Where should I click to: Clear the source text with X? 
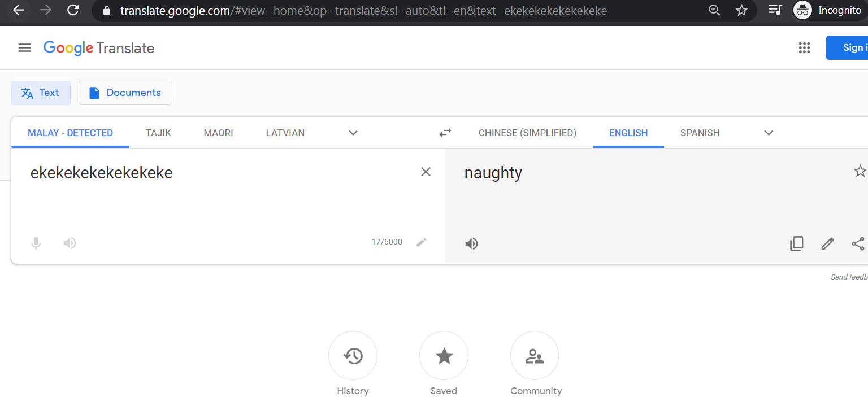426,172
